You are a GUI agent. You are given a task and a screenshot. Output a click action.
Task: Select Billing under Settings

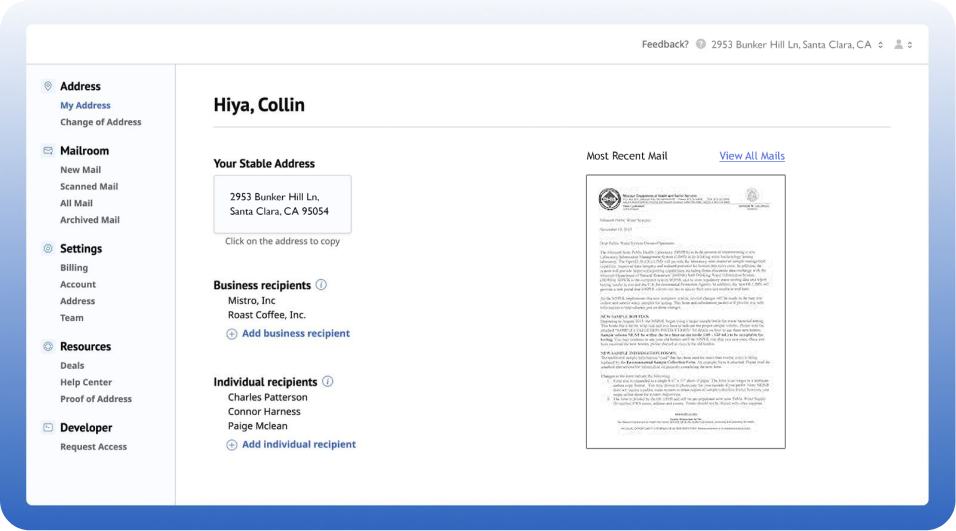tap(74, 268)
